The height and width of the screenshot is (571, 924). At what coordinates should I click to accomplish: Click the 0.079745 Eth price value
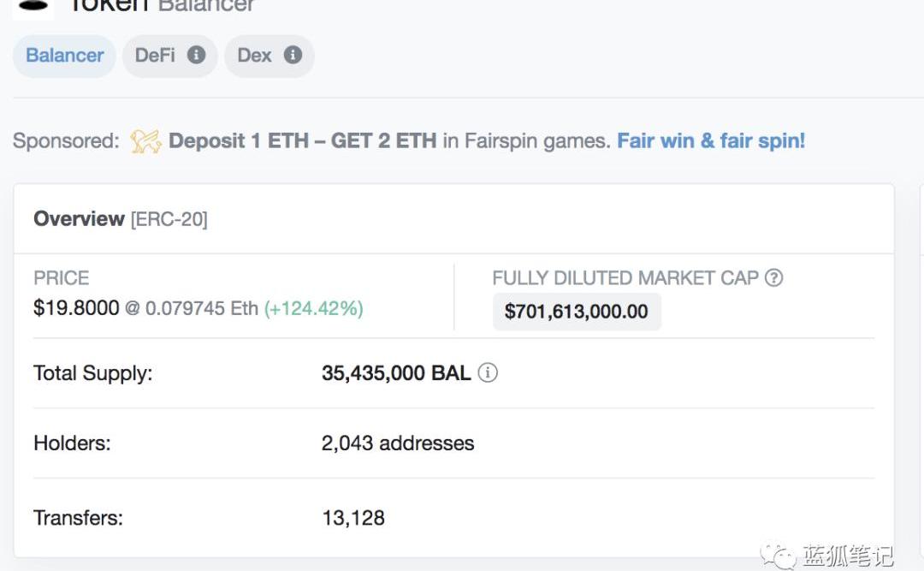pos(201,308)
